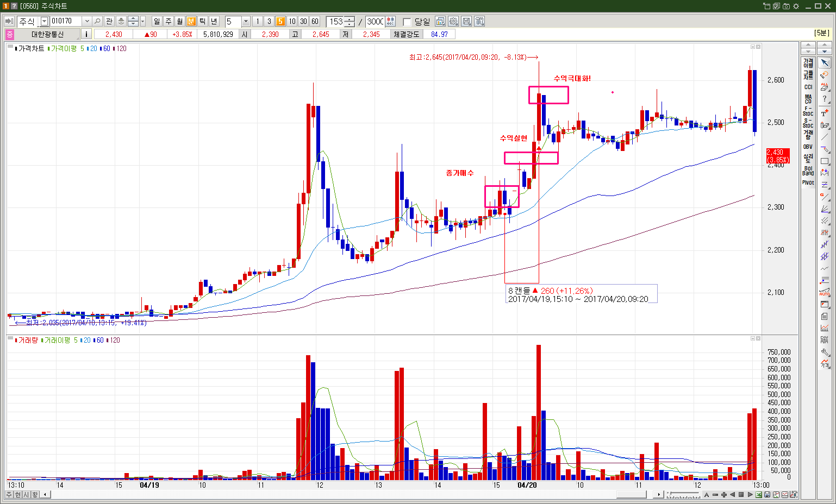Select the rectangle drawing tool
The height and width of the screenshot is (504, 836).
(825, 161)
